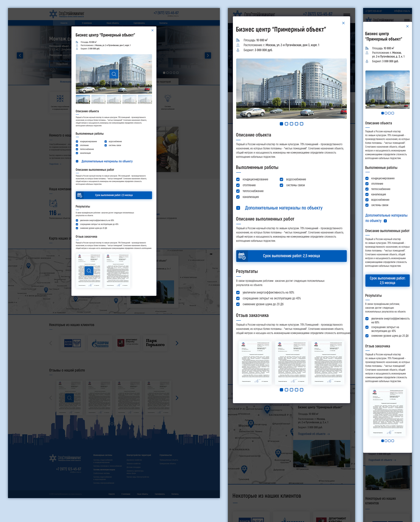420x522 pixels.
Task: Select second dot under tablet building photo
Action: 286,124
